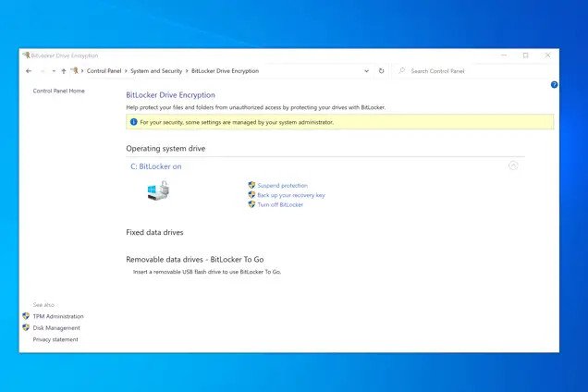Open the recent locations dropdown arrow

click(54, 71)
